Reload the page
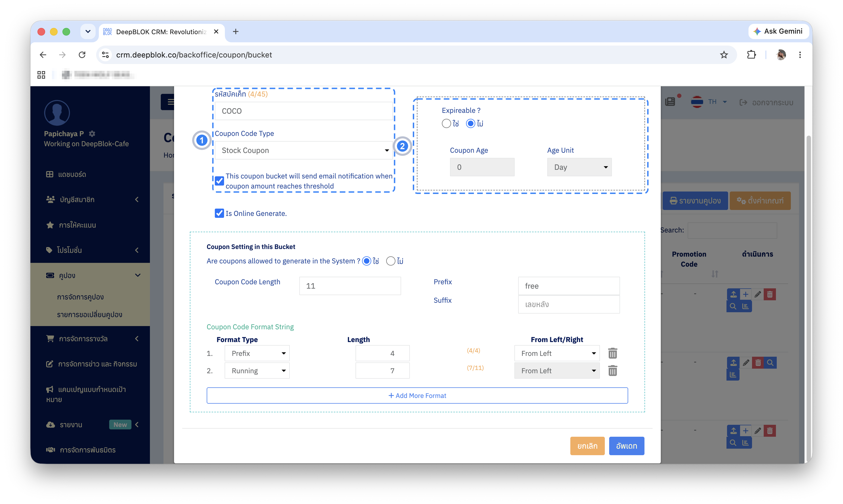The height and width of the screenshot is (504, 843). 82,55
